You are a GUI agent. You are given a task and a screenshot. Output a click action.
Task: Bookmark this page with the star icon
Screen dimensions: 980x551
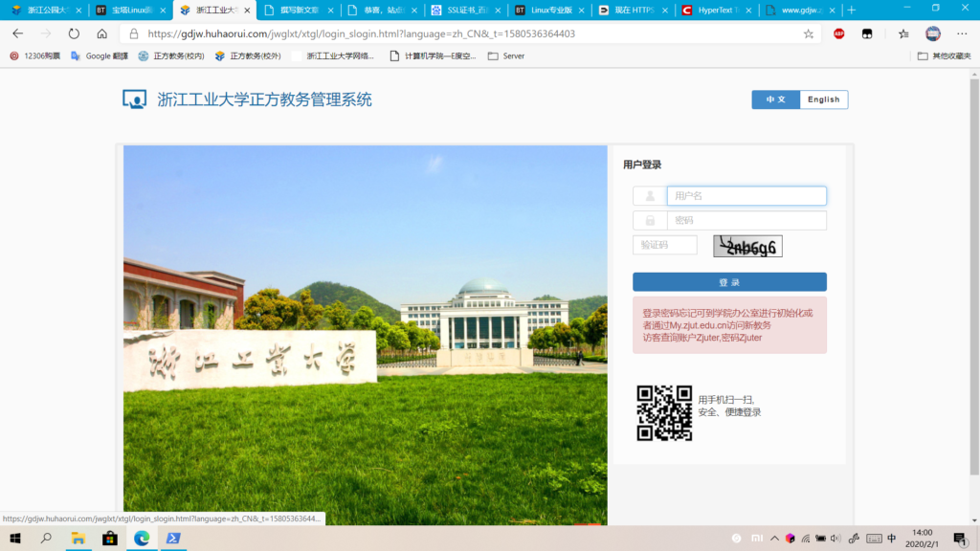pyautogui.click(x=809, y=33)
